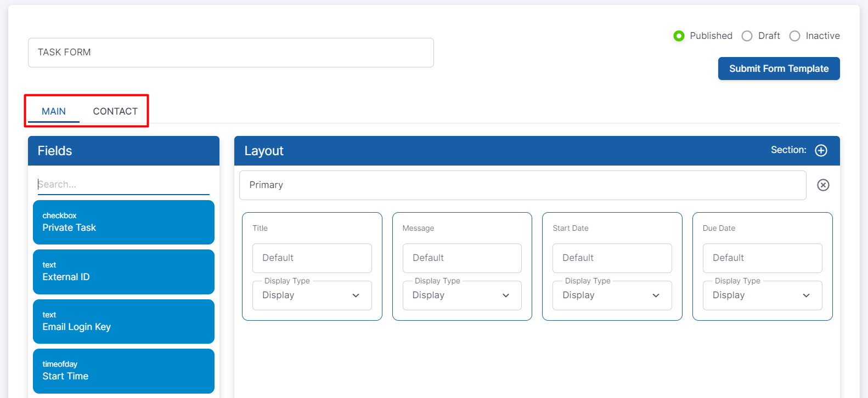
Task: Click the Title Default value input
Action: point(312,258)
